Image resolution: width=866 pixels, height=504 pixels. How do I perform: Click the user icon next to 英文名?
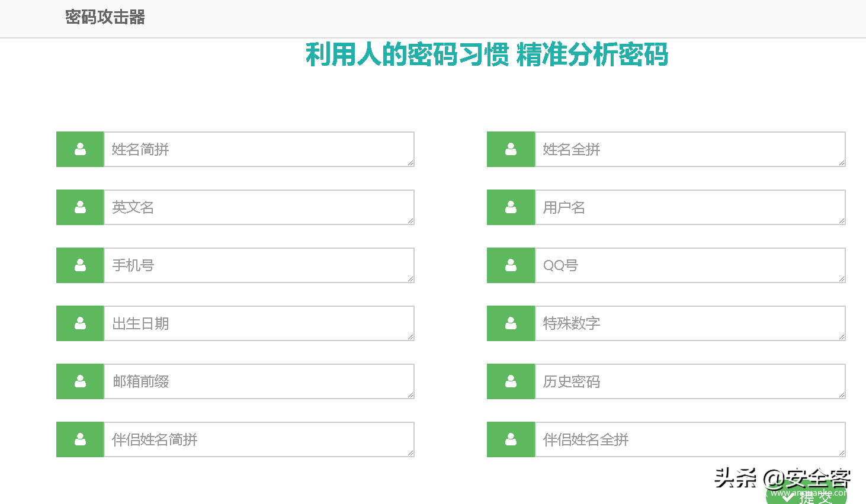click(x=80, y=207)
